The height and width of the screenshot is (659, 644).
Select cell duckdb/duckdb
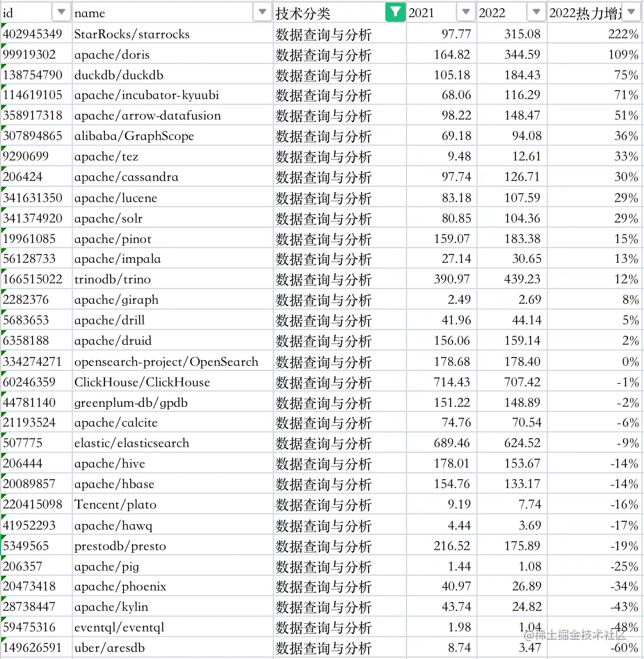point(172,75)
